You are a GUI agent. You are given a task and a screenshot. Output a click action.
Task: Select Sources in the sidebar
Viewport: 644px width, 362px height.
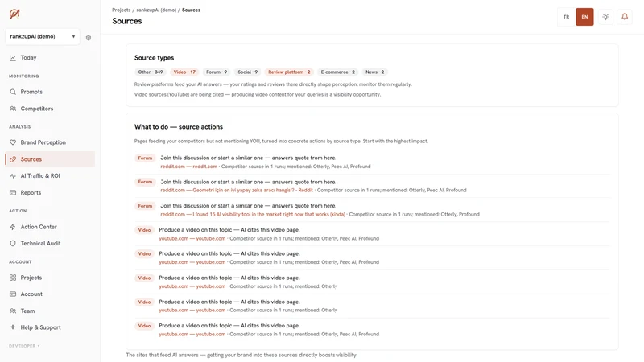50,159
